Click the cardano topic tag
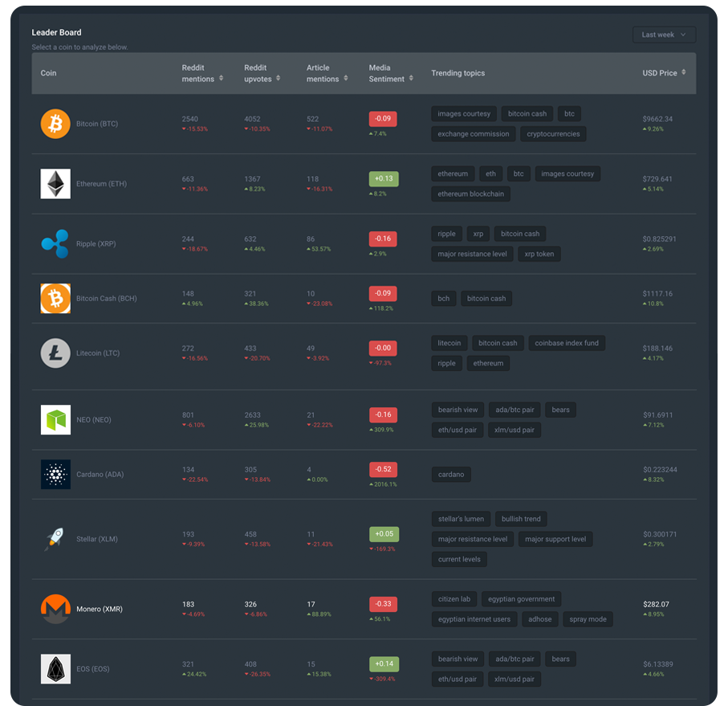The width and height of the screenshot is (728, 706). 451,474
